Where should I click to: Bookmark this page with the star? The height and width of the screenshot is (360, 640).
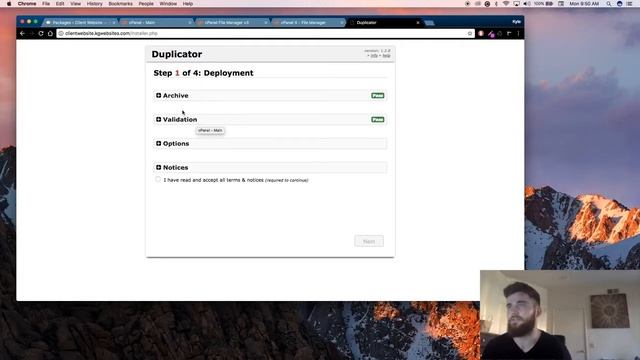[470, 33]
